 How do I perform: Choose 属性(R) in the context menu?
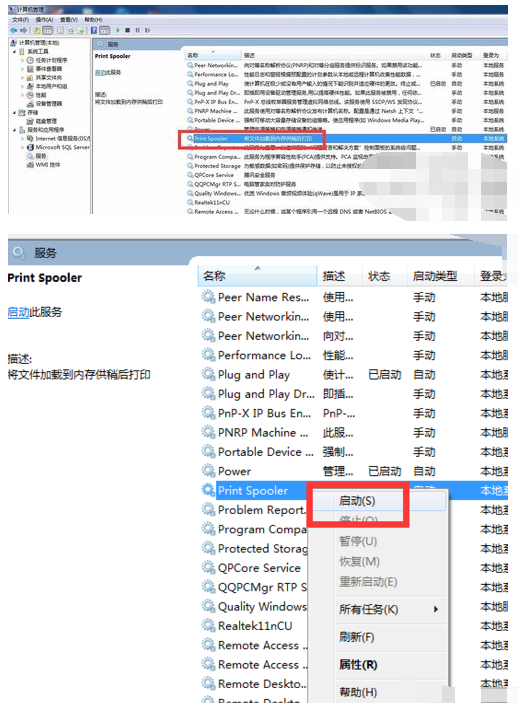click(379, 664)
